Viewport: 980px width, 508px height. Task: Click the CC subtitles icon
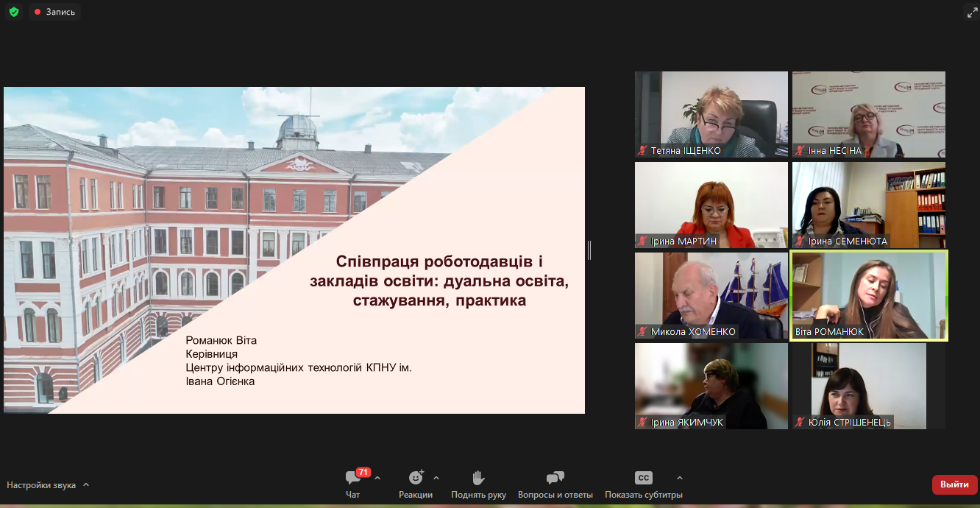pos(644,478)
